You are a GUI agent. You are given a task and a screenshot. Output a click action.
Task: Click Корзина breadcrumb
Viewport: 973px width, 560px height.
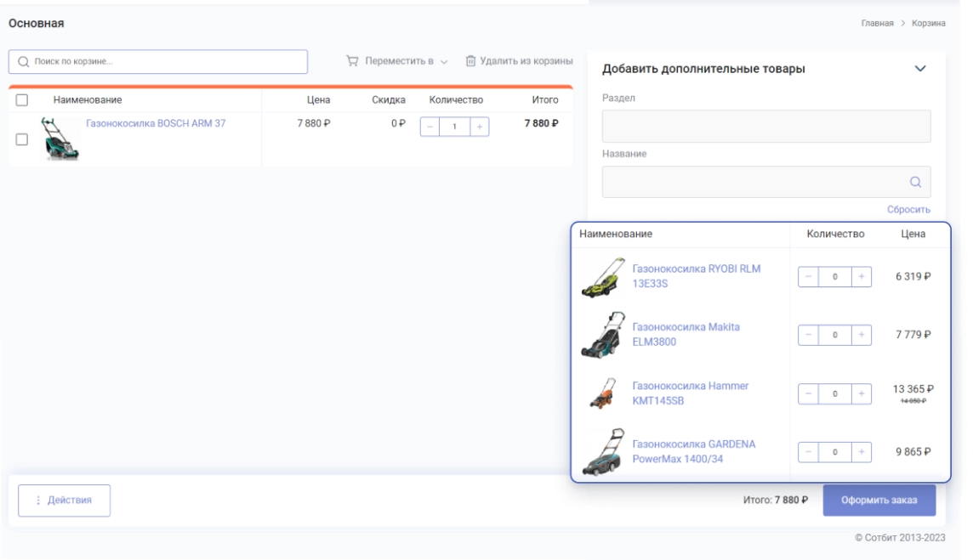pos(928,23)
